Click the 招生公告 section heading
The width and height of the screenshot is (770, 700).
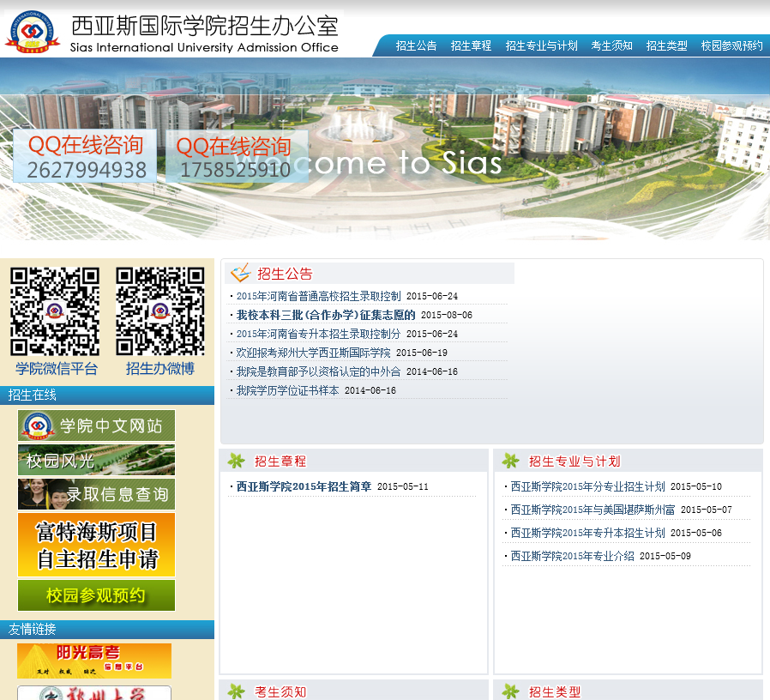coord(285,274)
